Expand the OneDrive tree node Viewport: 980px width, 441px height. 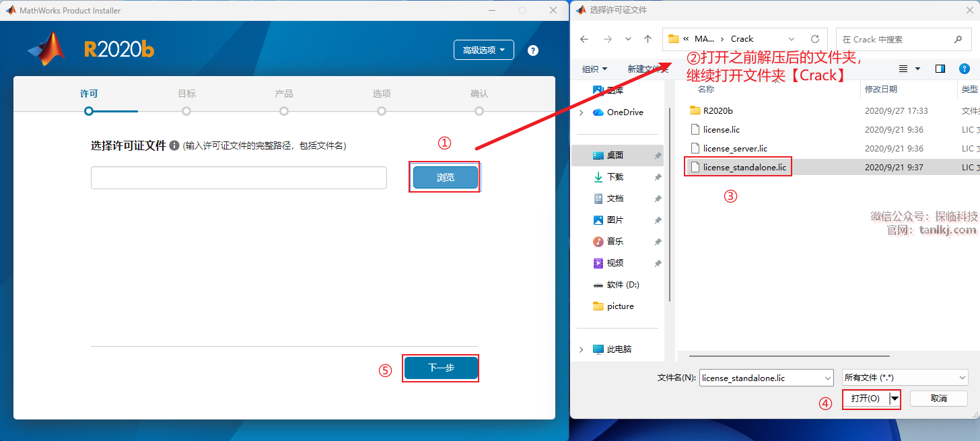pyautogui.click(x=582, y=112)
